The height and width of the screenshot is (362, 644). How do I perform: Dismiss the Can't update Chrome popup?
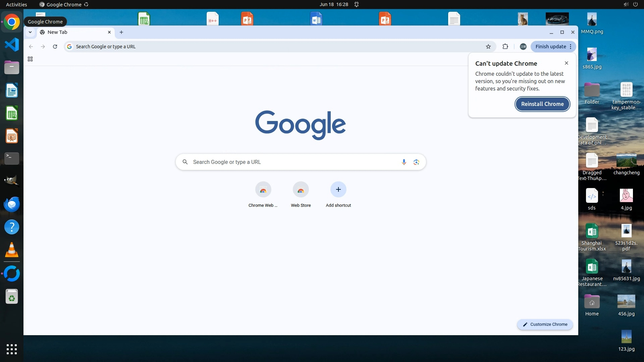tap(567, 63)
